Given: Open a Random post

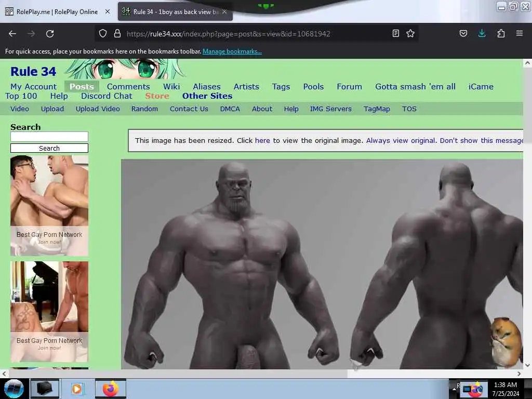Looking at the screenshot, I should pos(144,109).
